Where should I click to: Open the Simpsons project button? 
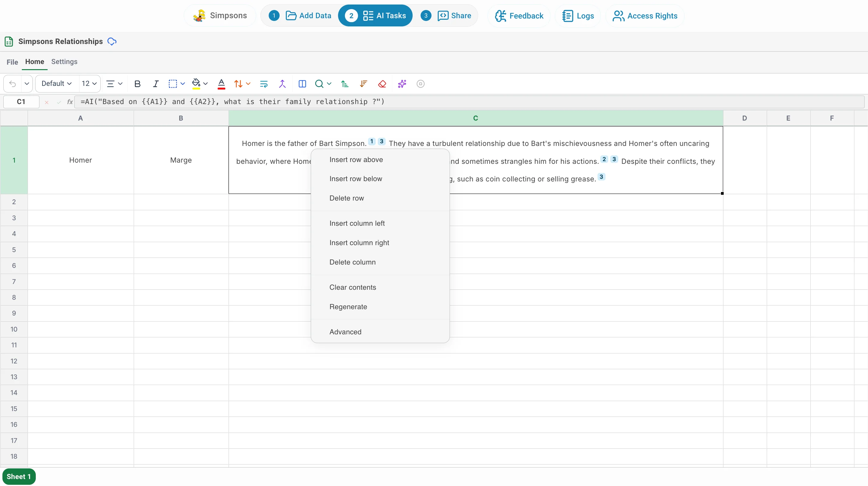pos(220,15)
